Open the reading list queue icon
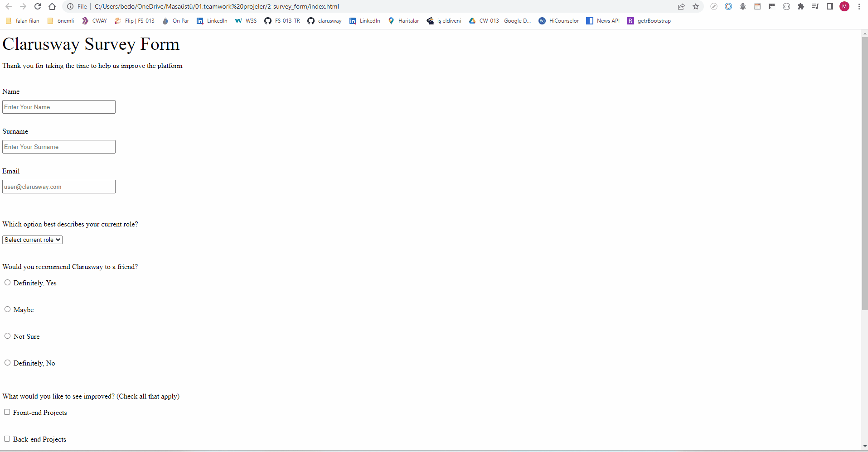868x452 pixels. [815, 6]
